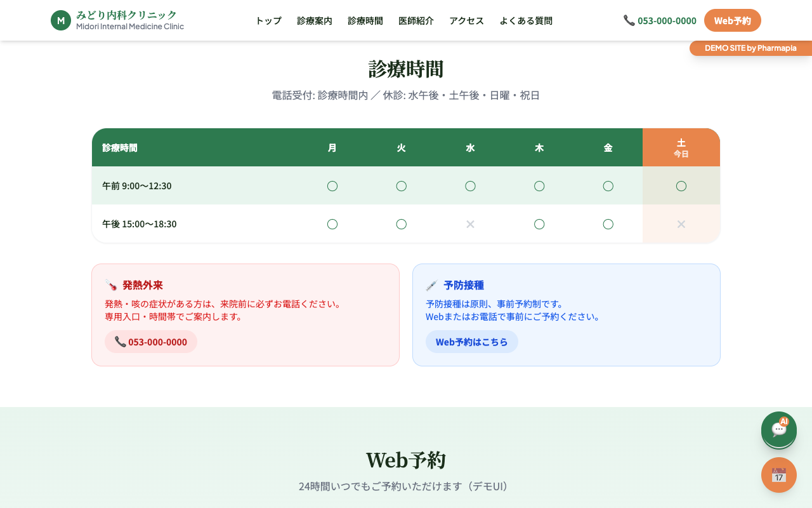Open よくある質問 from the navigation bar
Viewport: 812px width, 508px height.
pos(525,20)
